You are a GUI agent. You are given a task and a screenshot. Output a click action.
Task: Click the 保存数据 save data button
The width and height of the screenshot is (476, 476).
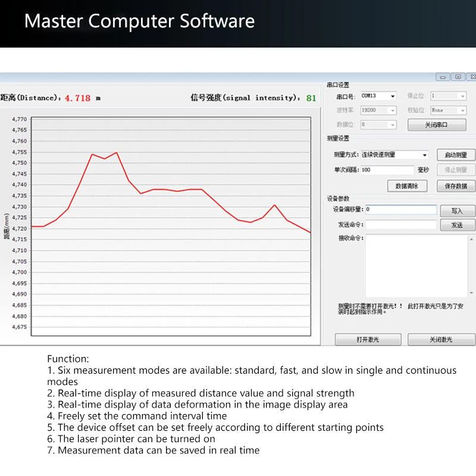tap(456, 186)
